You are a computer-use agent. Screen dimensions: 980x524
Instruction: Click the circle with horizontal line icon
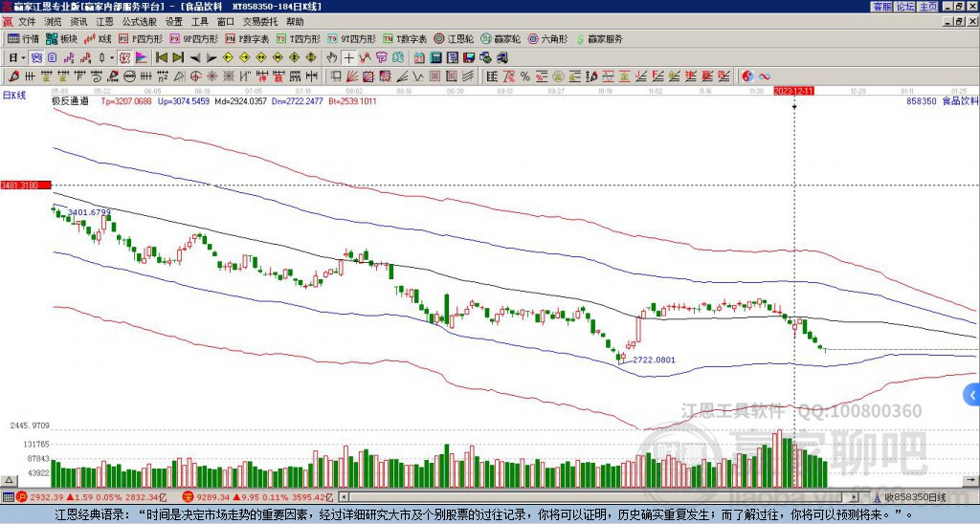click(129, 76)
